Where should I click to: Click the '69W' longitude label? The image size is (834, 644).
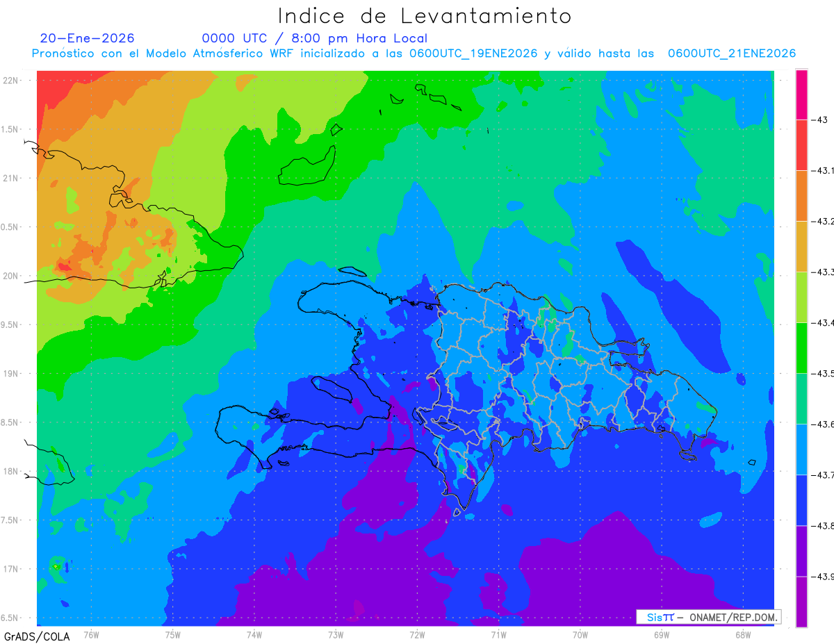click(x=662, y=635)
